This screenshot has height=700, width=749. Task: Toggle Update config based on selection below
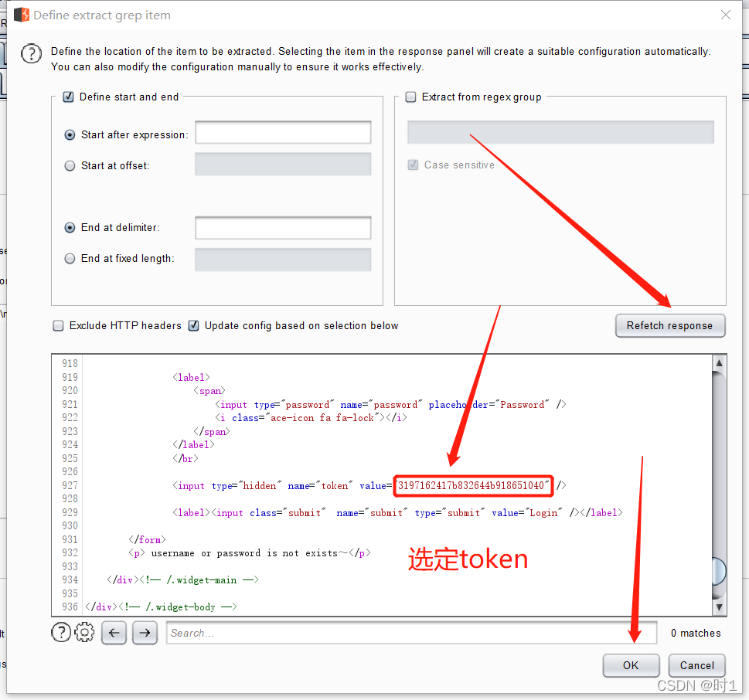click(x=193, y=325)
